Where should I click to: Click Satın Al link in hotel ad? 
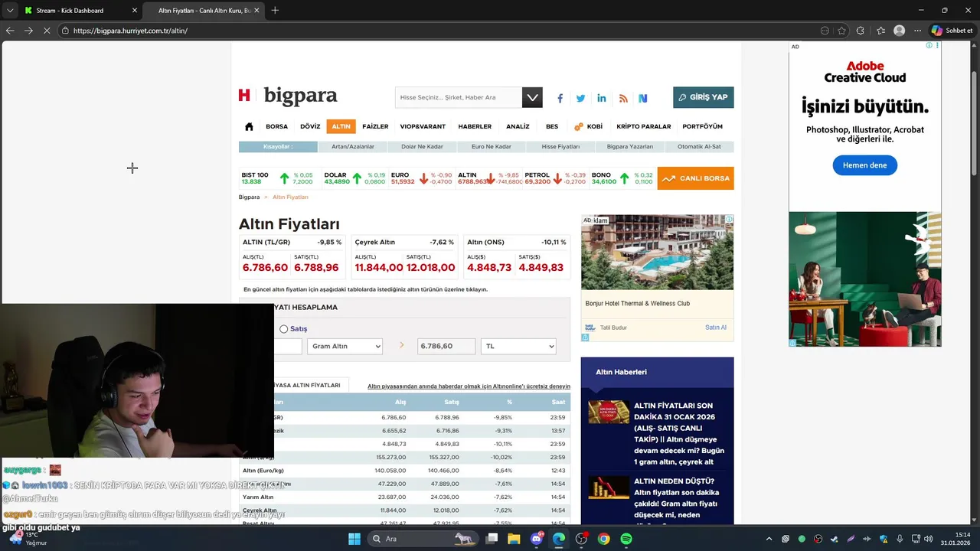pos(715,328)
